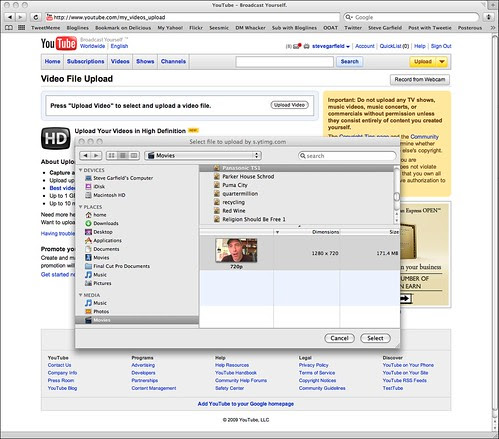This screenshot has height=439, width=499.
Task: Select the Red Wine file
Action: point(234,211)
